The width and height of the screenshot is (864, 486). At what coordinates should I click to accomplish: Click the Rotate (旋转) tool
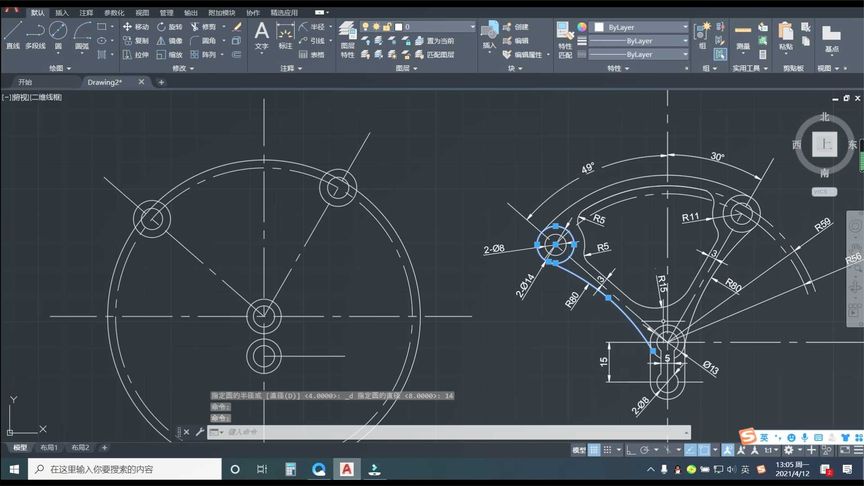pyautogui.click(x=169, y=26)
